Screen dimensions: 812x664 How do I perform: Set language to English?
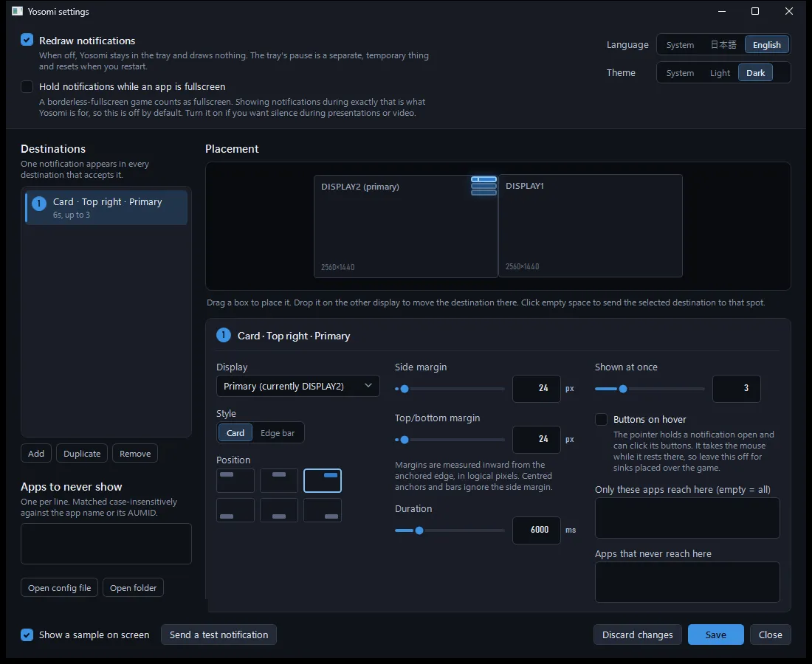tap(766, 44)
